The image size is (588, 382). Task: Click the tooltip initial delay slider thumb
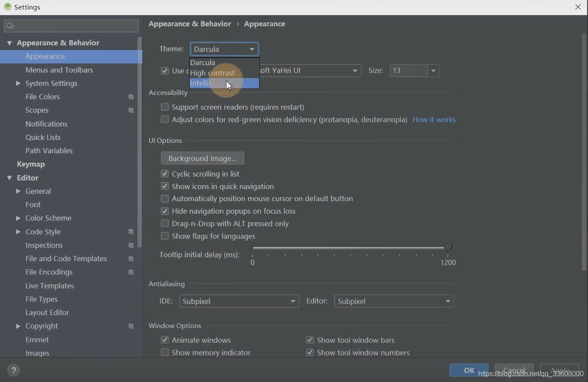448,247
